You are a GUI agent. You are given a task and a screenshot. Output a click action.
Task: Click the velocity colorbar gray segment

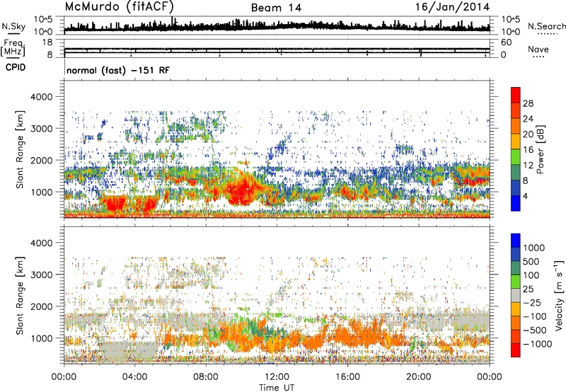point(516,296)
